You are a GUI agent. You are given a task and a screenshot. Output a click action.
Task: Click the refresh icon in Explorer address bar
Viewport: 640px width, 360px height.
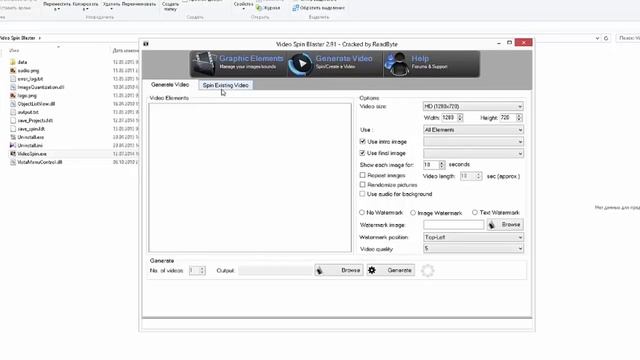click(x=606, y=38)
